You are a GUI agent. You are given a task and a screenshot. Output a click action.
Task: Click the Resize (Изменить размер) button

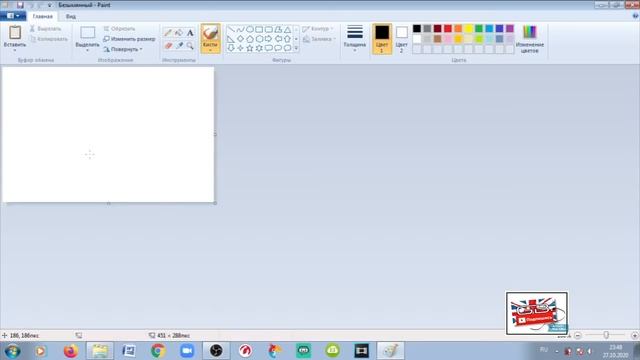[129, 39]
